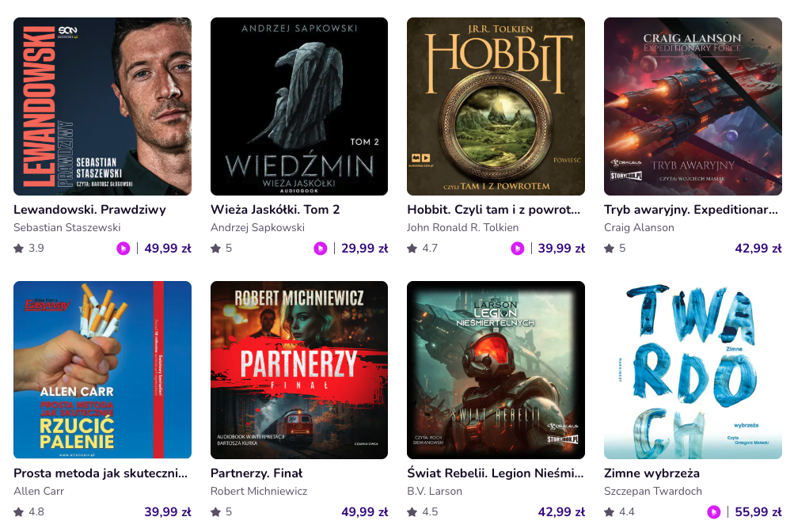Click the star icon under Allen Carr
This screenshot has width=794, height=532.
(x=19, y=512)
